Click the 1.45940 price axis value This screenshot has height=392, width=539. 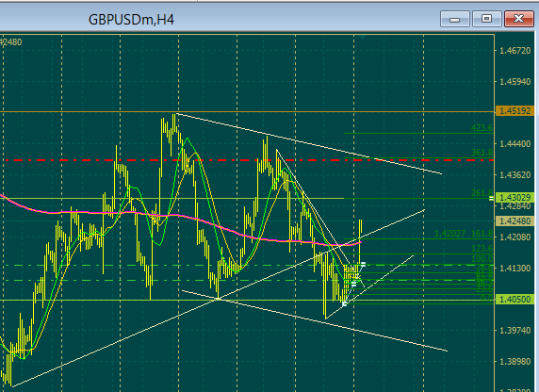pyautogui.click(x=514, y=82)
